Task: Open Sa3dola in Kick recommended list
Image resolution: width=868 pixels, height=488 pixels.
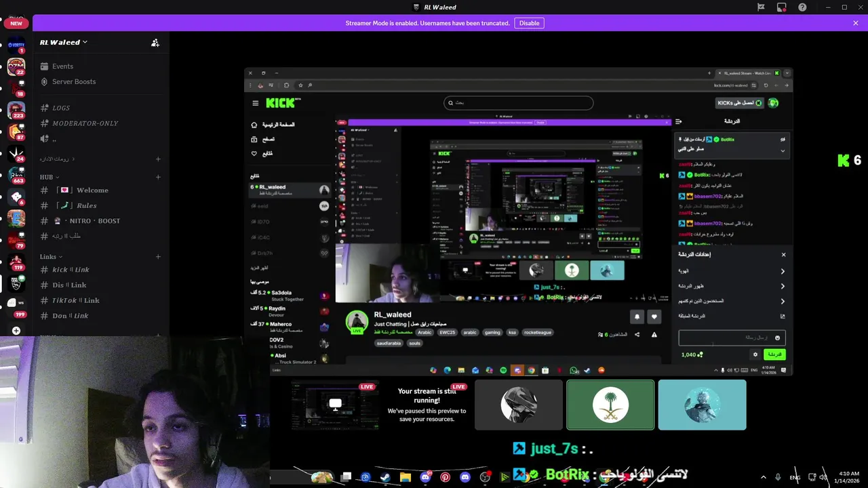Action: coord(290,296)
